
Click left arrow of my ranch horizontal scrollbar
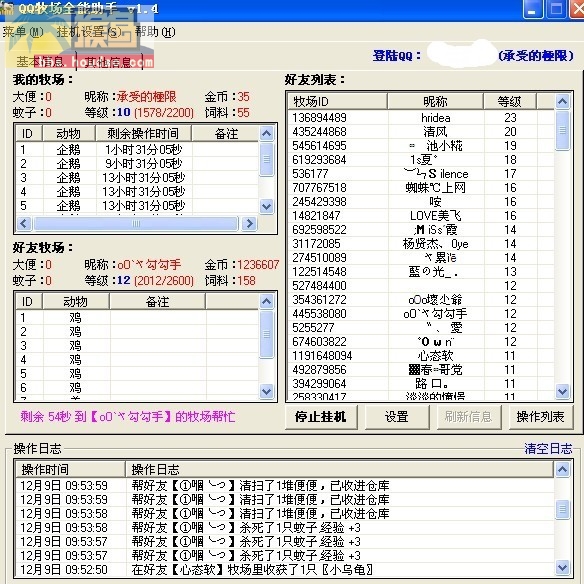[x=24, y=223]
